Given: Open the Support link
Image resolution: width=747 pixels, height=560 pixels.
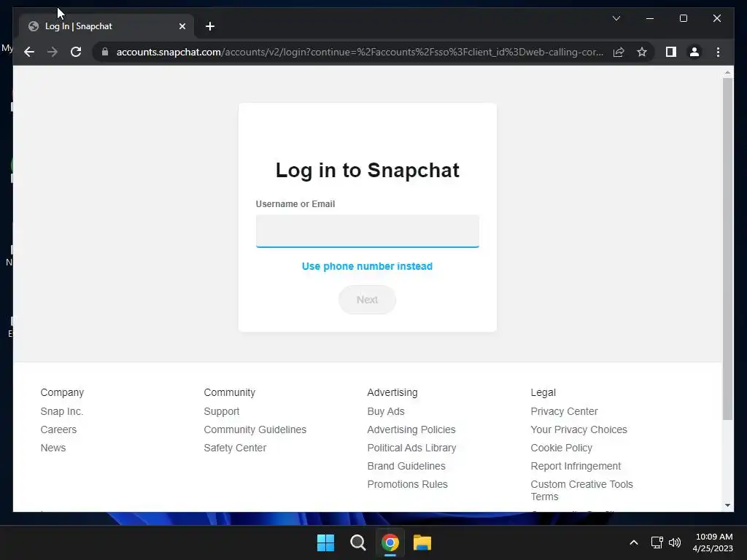Looking at the screenshot, I should click(x=222, y=411).
